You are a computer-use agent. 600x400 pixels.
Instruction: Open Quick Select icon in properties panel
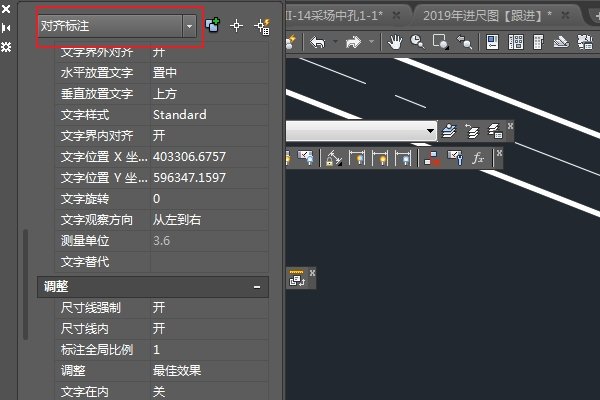tap(264, 27)
